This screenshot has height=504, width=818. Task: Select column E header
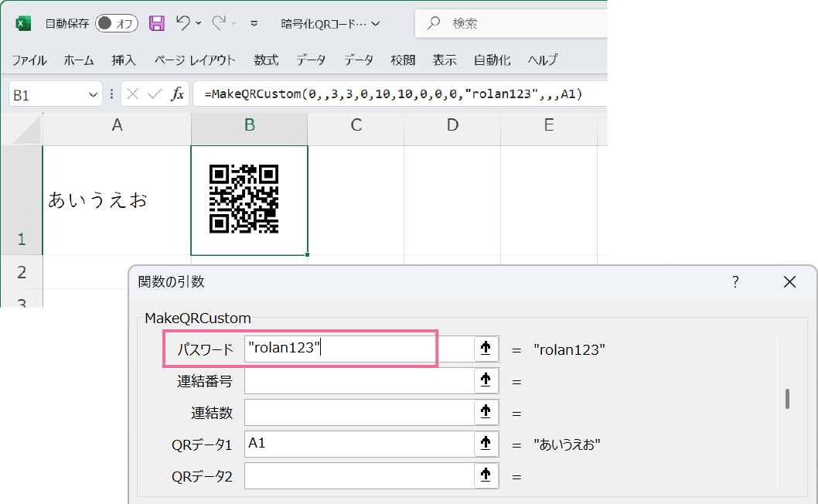point(549,126)
